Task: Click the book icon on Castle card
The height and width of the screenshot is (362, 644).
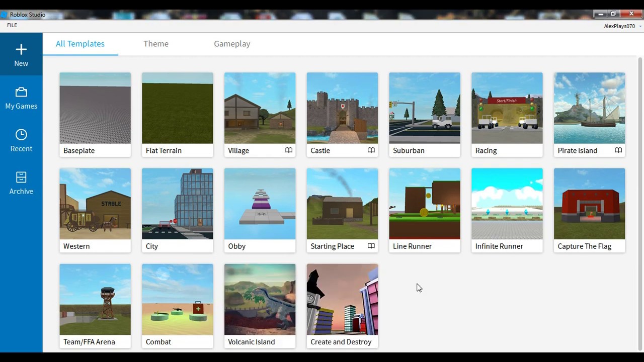Action: point(371,150)
